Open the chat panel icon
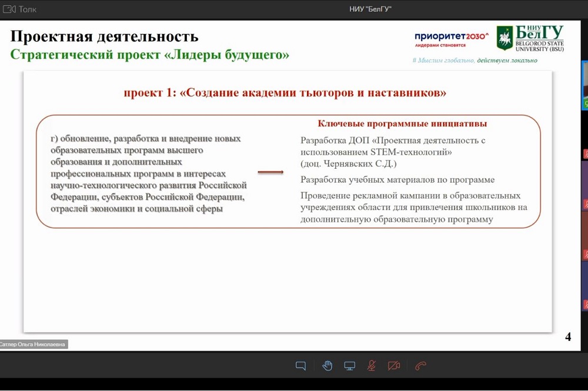588x391 pixels. 300,366
